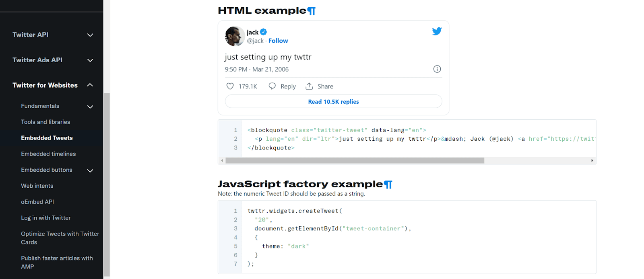Click the HTML example heading

262,11
